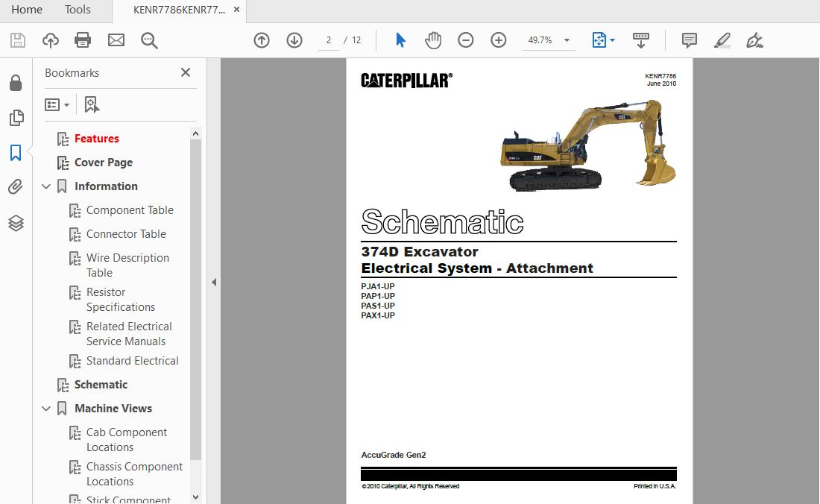Screen dimensions: 820x504
Task: Open Chassis Component Locations bookmark
Action: (134, 473)
